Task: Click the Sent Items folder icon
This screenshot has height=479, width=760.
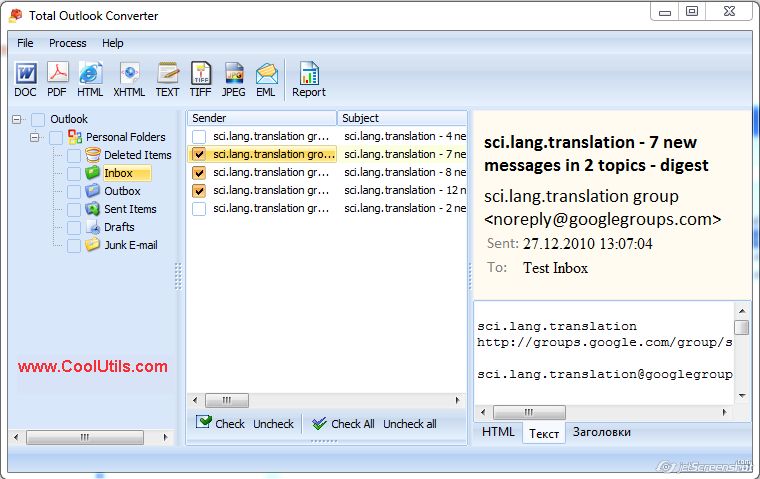Action: click(93, 208)
